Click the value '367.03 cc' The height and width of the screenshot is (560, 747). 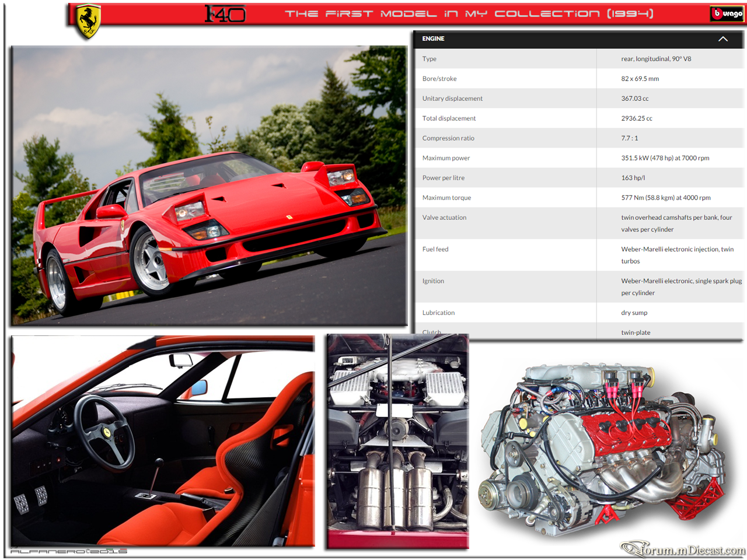tap(635, 99)
